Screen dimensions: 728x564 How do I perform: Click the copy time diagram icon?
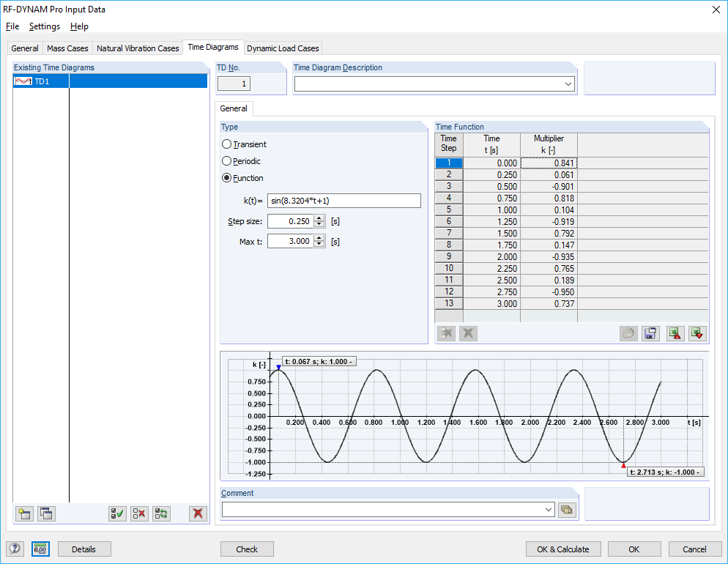(46, 513)
